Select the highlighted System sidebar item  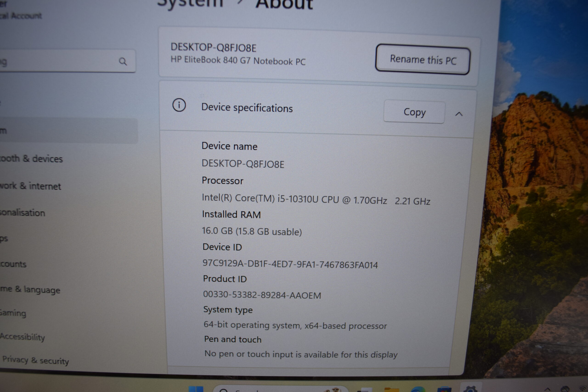[68, 131]
